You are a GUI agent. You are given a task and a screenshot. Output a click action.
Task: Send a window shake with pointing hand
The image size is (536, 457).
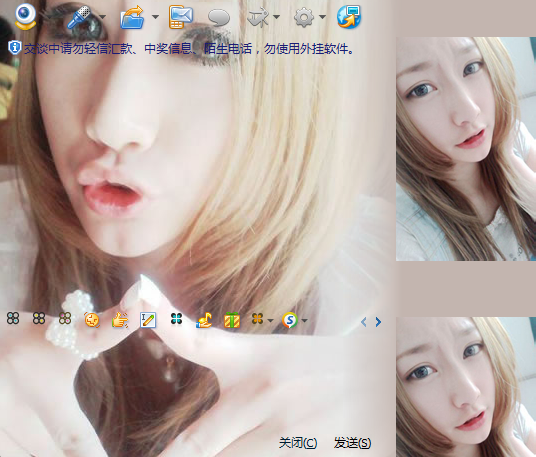tap(120, 320)
